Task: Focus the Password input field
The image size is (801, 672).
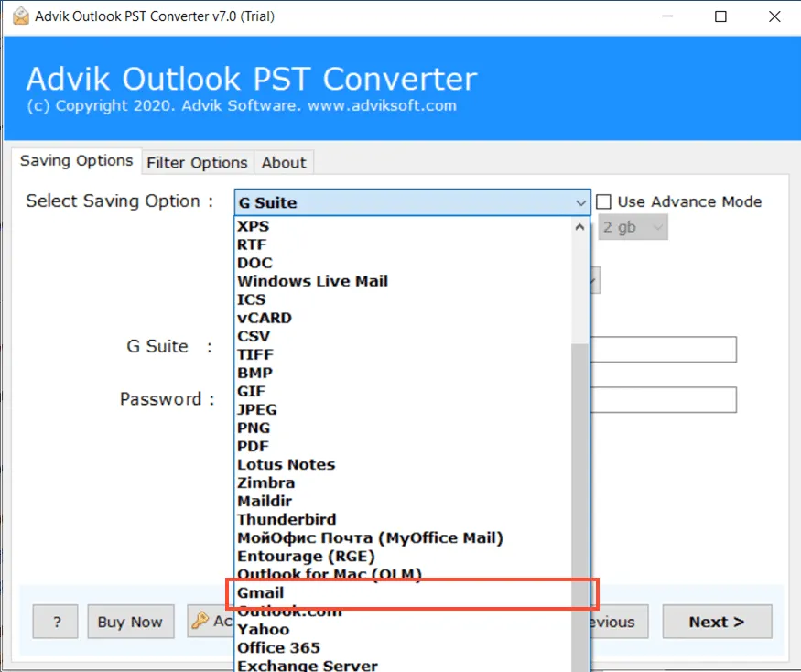Action: tap(663, 399)
